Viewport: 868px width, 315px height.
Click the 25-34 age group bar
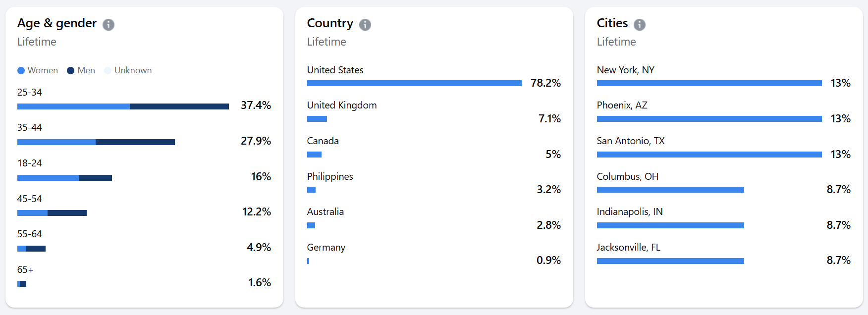(123, 106)
